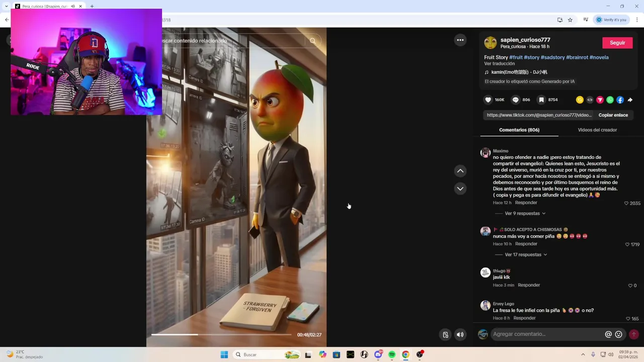Like the 'nunca más voy a comer piña' comment
The width and height of the screenshot is (644, 362).
627,244
